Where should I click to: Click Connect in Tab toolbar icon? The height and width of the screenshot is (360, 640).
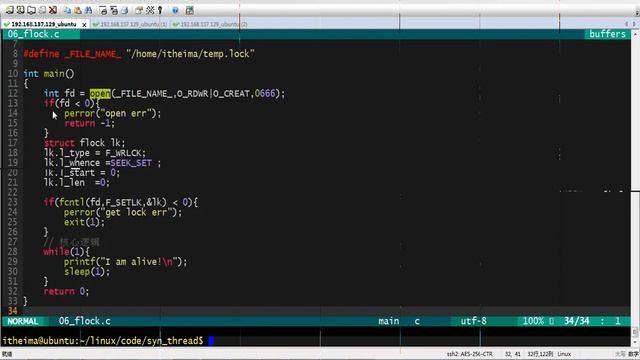(x=31, y=10)
